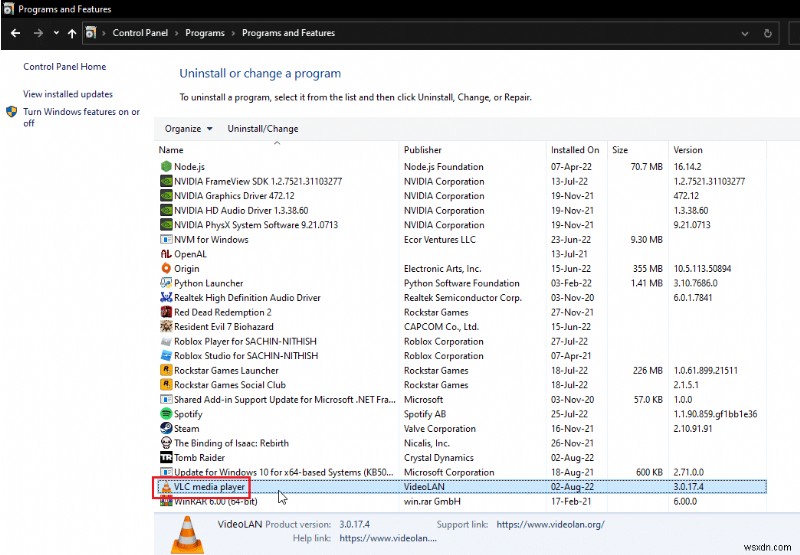Select the Spotify AB publisher cell

pos(425,414)
